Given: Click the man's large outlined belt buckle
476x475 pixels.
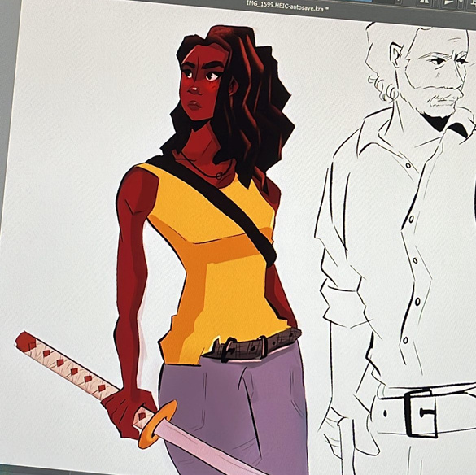Looking at the screenshot, I should pos(421,413).
